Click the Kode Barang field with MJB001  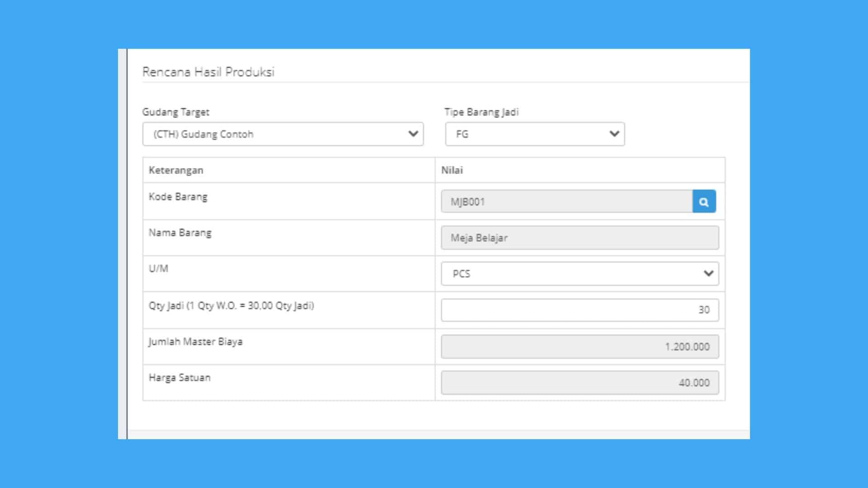point(566,202)
